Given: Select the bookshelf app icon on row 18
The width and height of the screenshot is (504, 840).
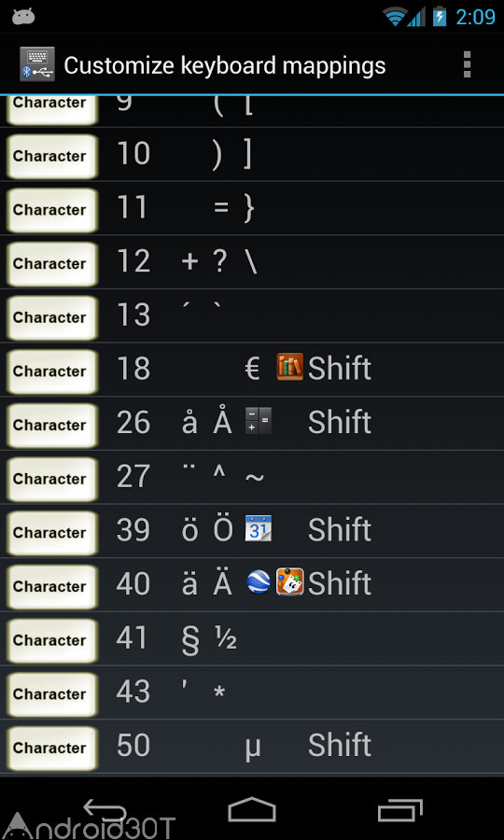Looking at the screenshot, I should pos(289,367).
